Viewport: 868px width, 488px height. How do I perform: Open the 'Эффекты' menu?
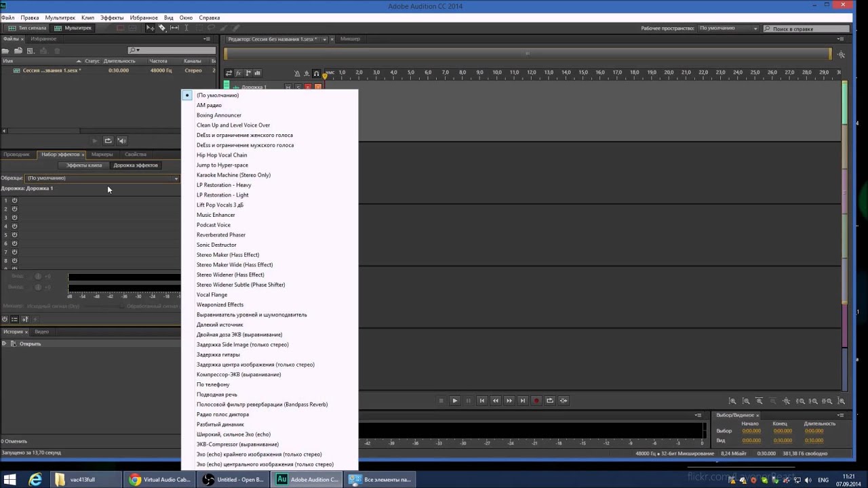pyautogui.click(x=112, y=18)
